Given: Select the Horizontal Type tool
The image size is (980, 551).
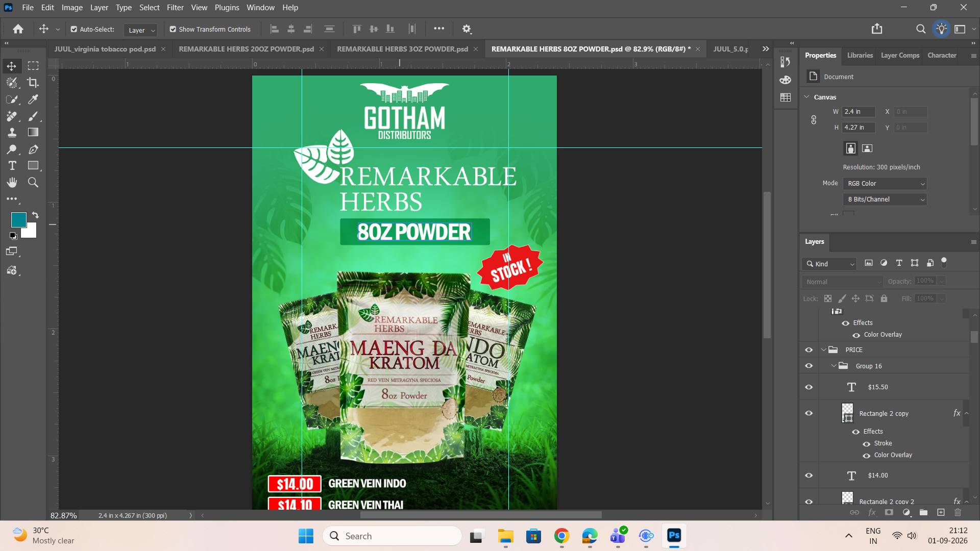Looking at the screenshot, I should click(x=12, y=166).
